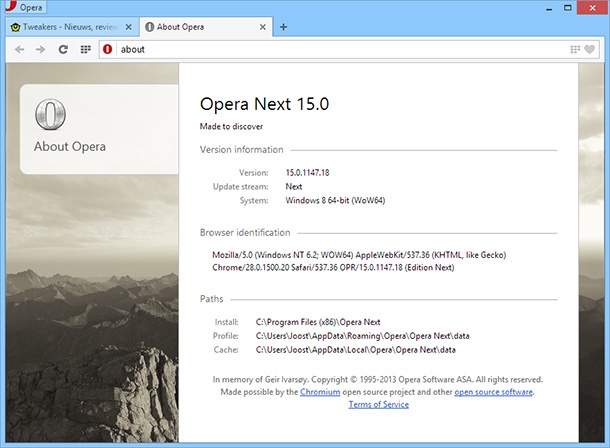This screenshot has width=610, height=448.
Task: Reload the current page
Action: pyautogui.click(x=63, y=49)
